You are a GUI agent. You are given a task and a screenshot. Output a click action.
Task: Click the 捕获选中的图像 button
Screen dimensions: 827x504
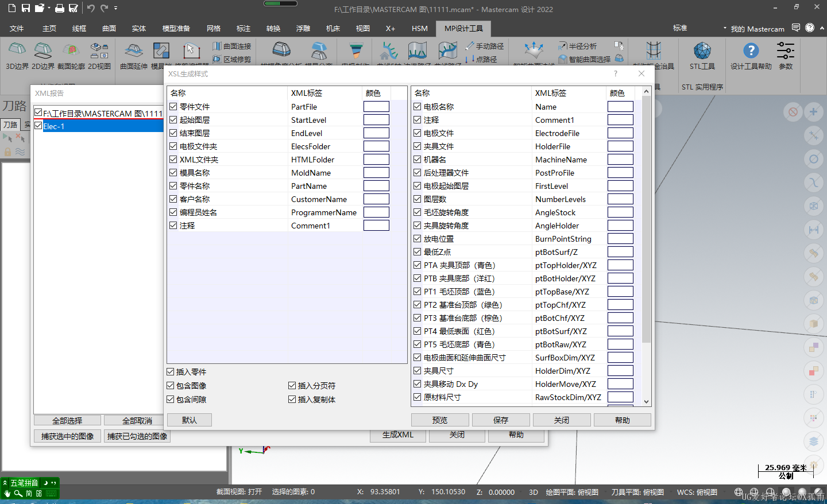coord(68,436)
